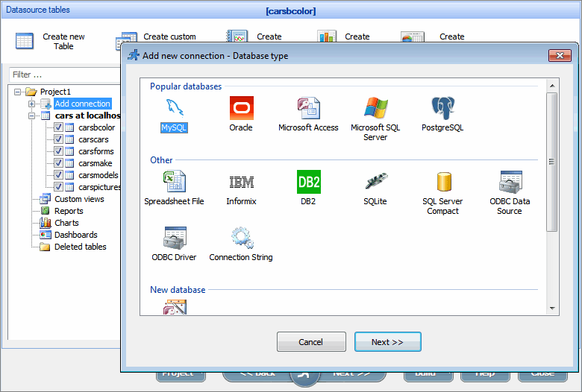Select Microsoft Access database icon
The width and height of the screenshot is (582, 392).
(308, 109)
